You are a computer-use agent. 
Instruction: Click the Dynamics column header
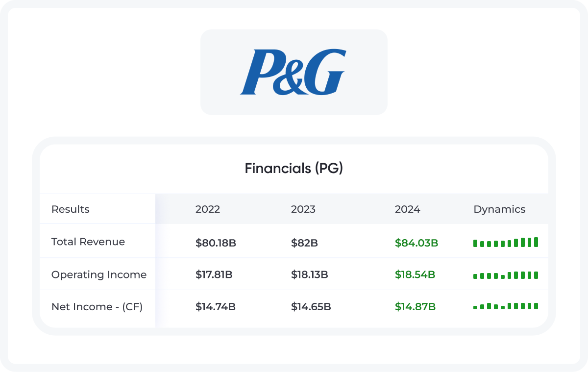(x=499, y=209)
